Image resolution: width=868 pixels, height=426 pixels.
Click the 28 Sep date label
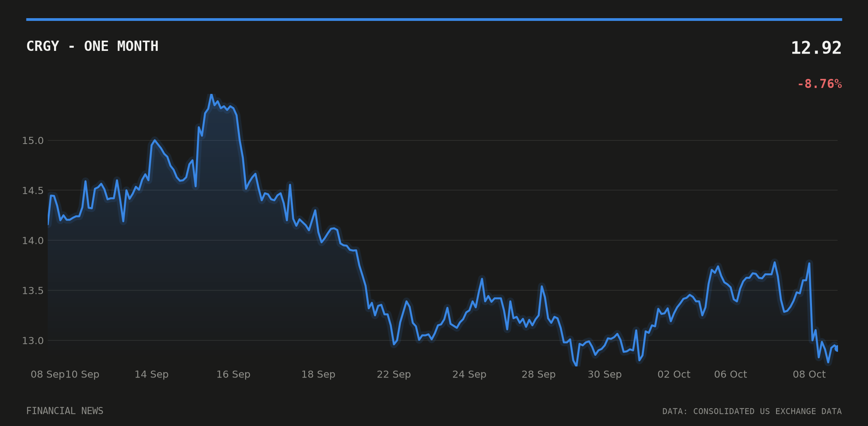[x=539, y=374]
